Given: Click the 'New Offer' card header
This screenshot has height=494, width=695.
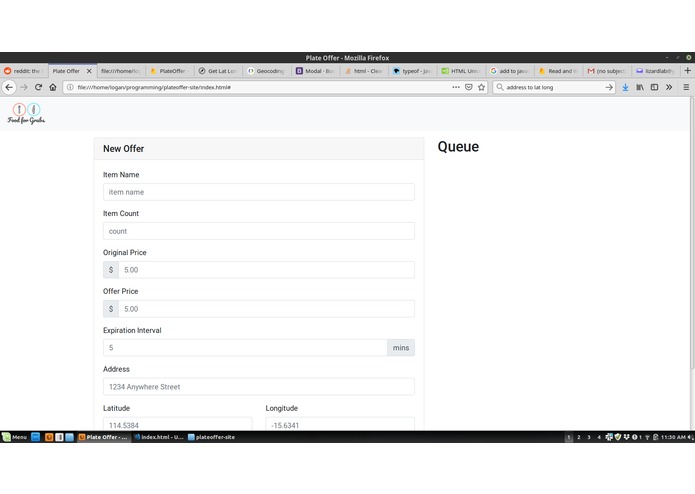Looking at the screenshot, I should 259,148.
